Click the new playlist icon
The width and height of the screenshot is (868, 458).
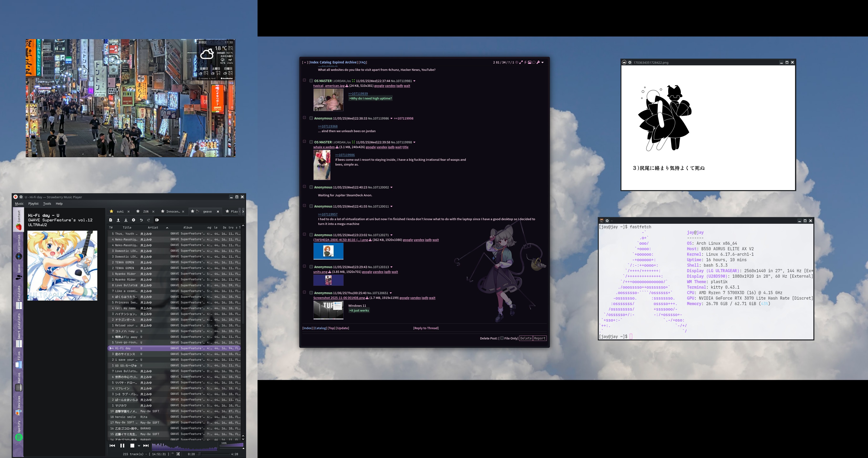tap(110, 220)
